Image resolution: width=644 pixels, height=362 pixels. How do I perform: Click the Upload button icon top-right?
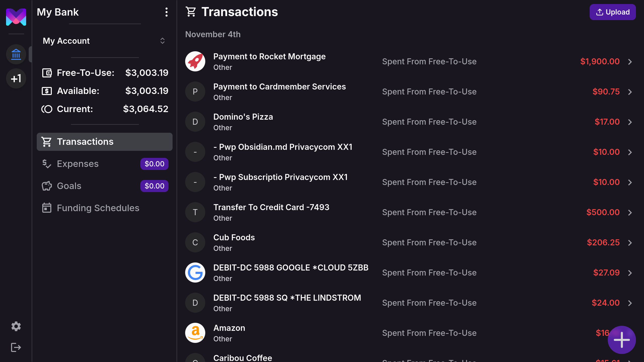600,12
